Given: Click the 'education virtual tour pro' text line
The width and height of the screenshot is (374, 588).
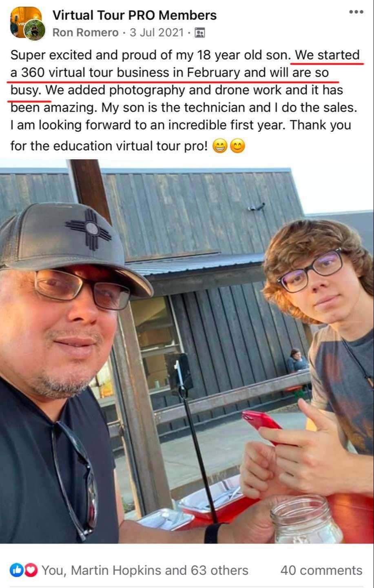Looking at the screenshot, I should pyautogui.click(x=109, y=146).
